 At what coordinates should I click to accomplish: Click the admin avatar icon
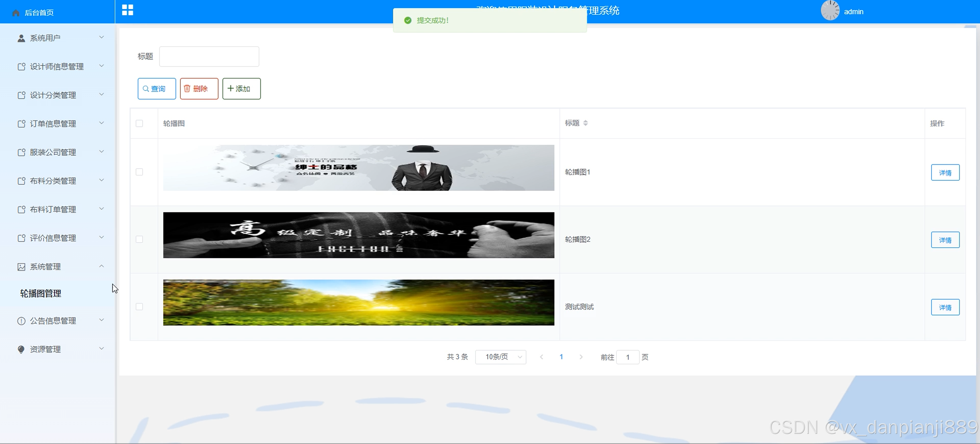click(x=830, y=11)
